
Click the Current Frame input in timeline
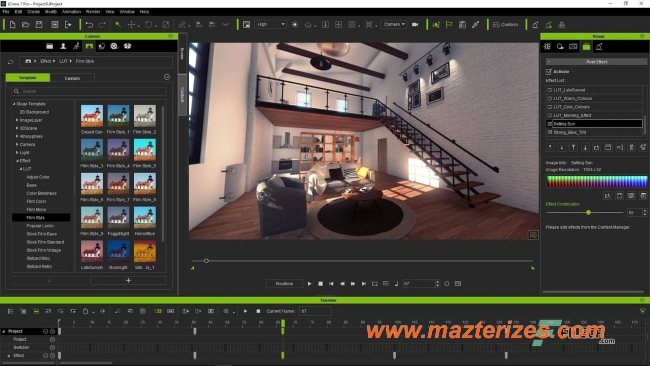click(x=315, y=311)
